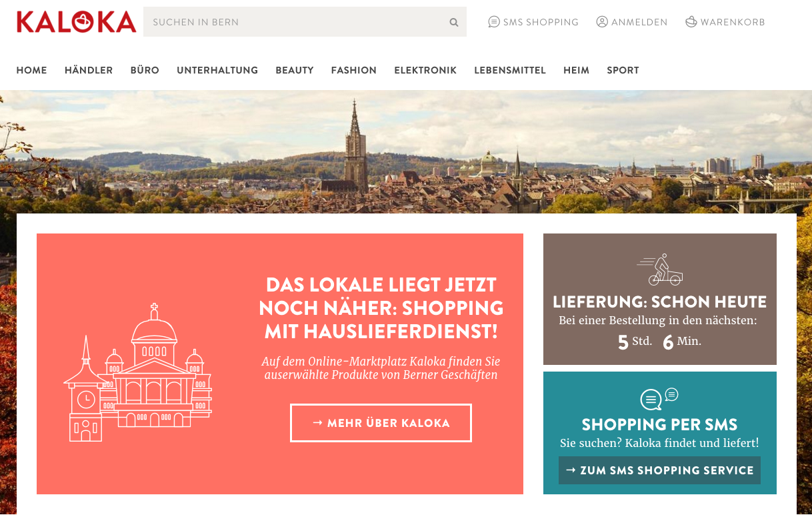Click the Kaloka logo
This screenshot has height=521, width=812.
coord(77,22)
